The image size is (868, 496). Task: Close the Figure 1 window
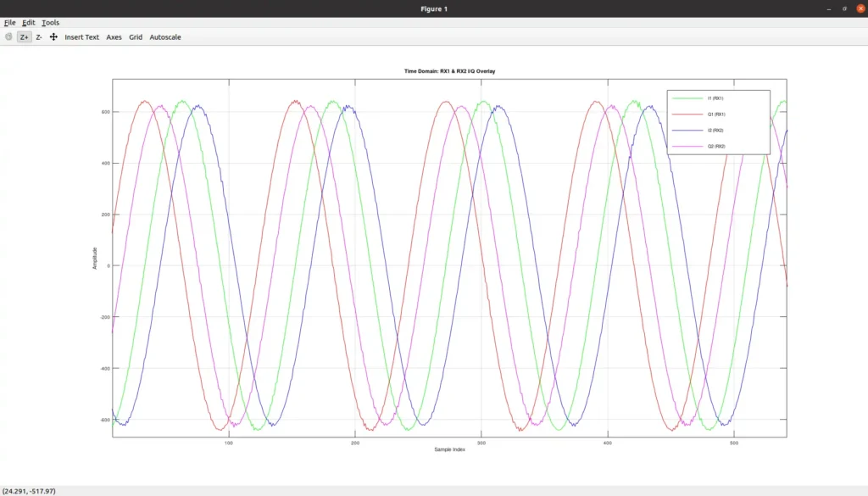(x=861, y=8)
